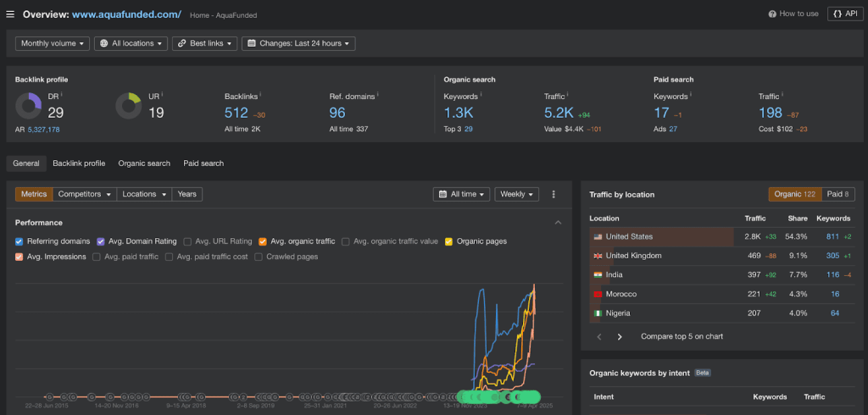Open the Best links dropdown
868x415 pixels.
pos(205,43)
